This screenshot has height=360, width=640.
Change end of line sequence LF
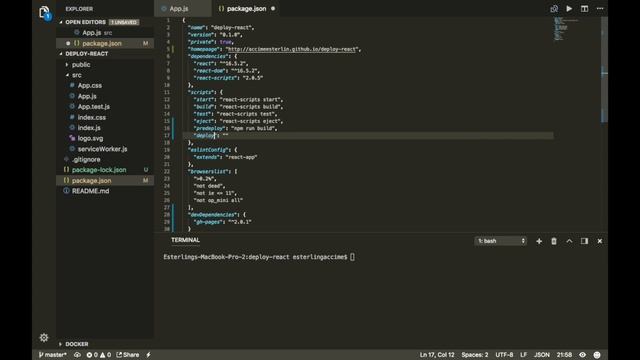pyautogui.click(x=523, y=355)
